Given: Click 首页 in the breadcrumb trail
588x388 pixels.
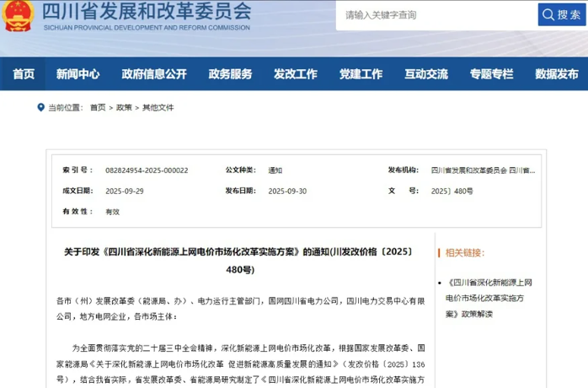Looking at the screenshot, I should tap(98, 108).
